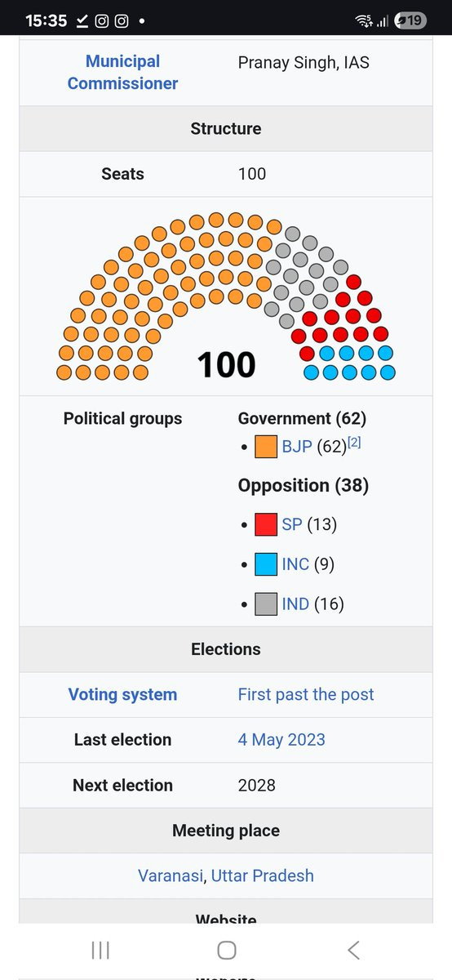Tap the Android recent apps icon
This screenshot has width=452, height=980.
point(100,950)
